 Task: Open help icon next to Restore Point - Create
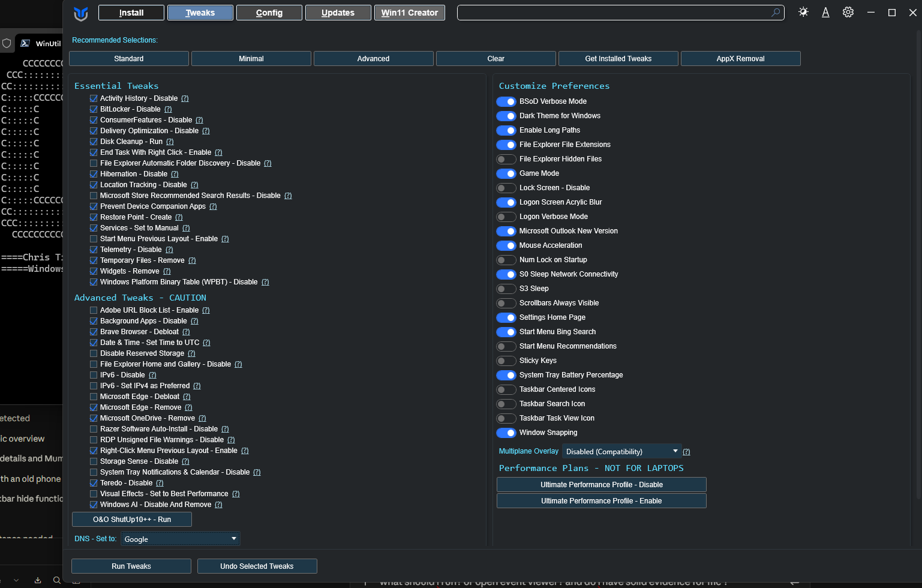[179, 217]
